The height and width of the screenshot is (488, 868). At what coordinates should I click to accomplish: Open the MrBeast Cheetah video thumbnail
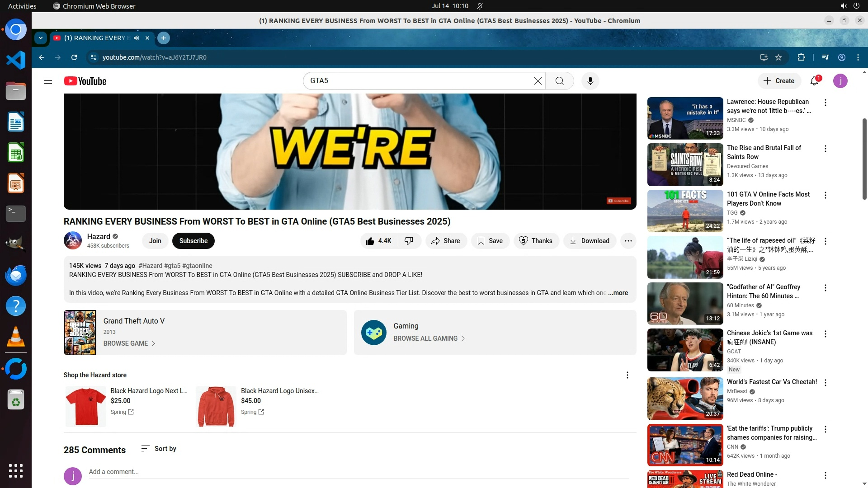(x=685, y=399)
